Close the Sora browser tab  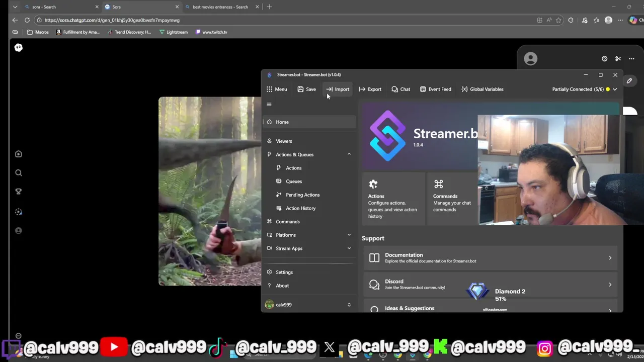[x=177, y=7]
